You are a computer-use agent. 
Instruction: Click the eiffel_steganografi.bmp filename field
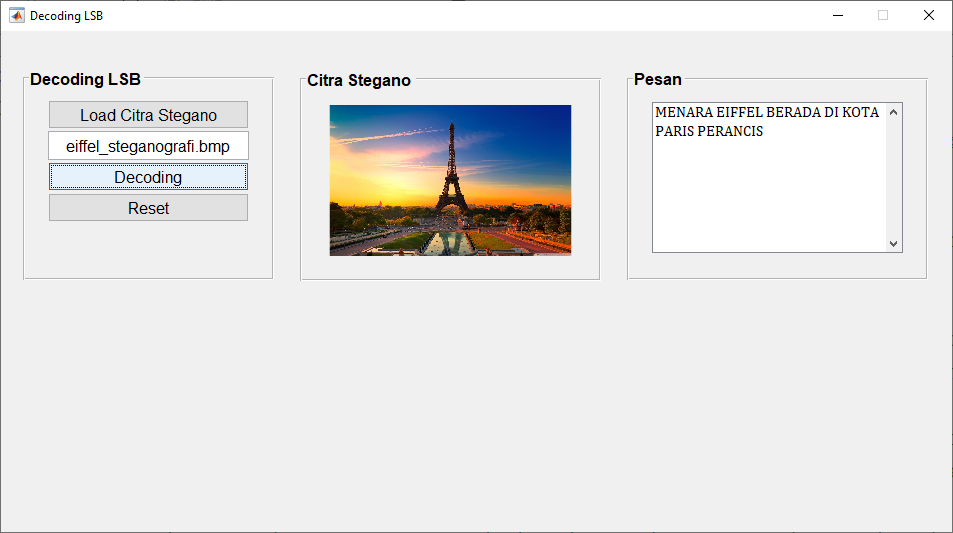point(148,146)
